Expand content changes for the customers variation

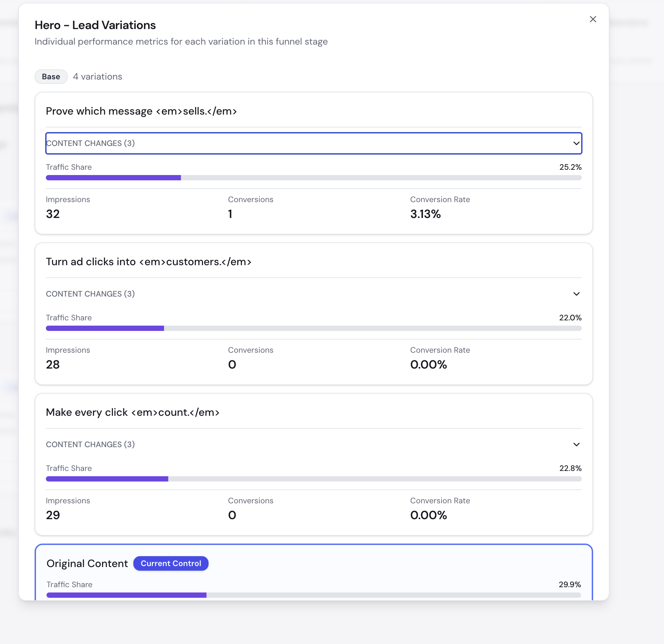pyautogui.click(x=314, y=294)
